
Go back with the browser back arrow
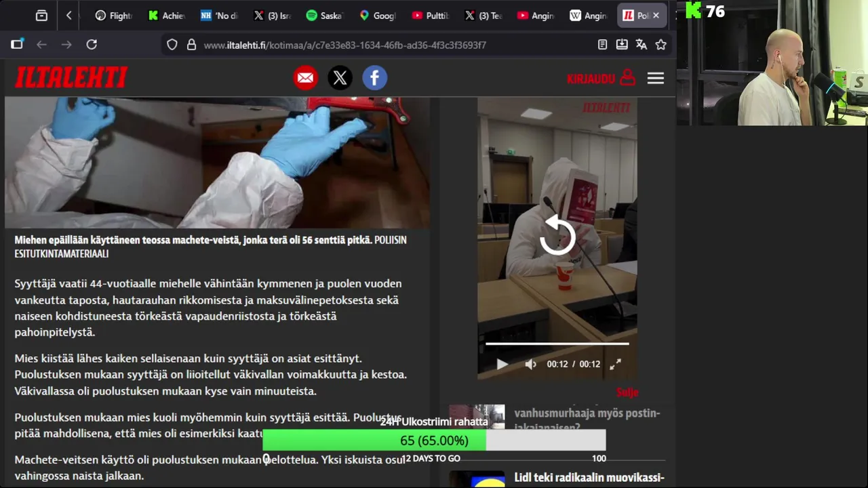click(x=41, y=45)
